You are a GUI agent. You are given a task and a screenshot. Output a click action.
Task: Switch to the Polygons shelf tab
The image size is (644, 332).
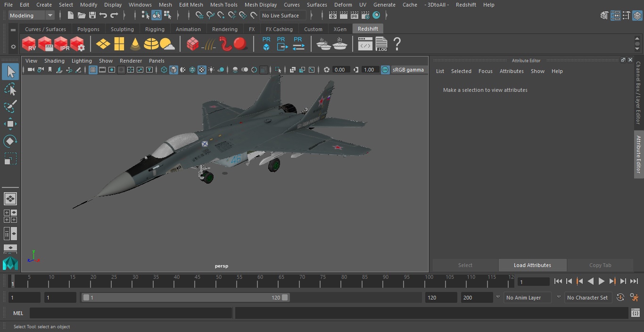(88, 29)
